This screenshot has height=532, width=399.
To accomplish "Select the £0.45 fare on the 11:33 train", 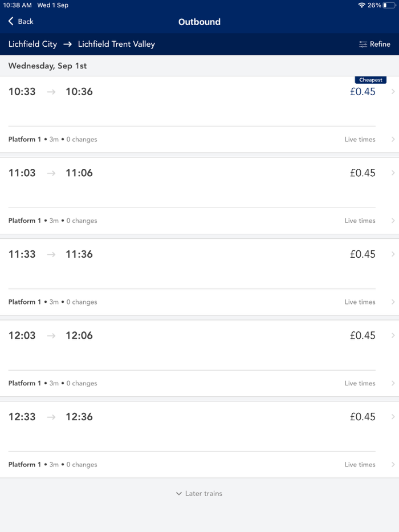I will [363, 254].
